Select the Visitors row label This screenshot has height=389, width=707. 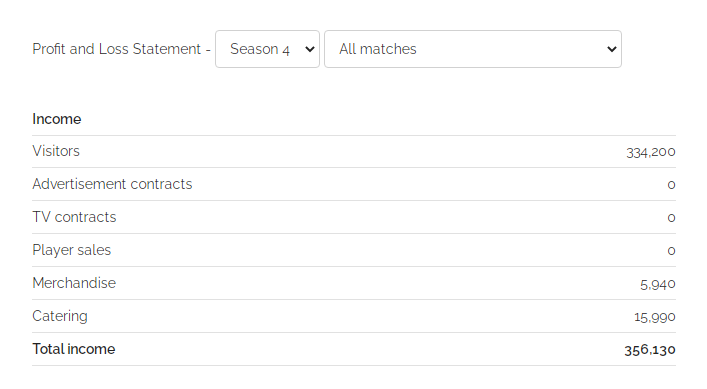pyautogui.click(x=56, y=151)
